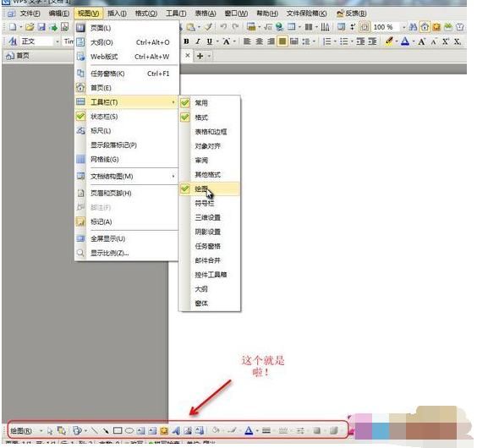Click the Italic formatting icon
The width and height of the screenshot is (477, 448).
198,41
